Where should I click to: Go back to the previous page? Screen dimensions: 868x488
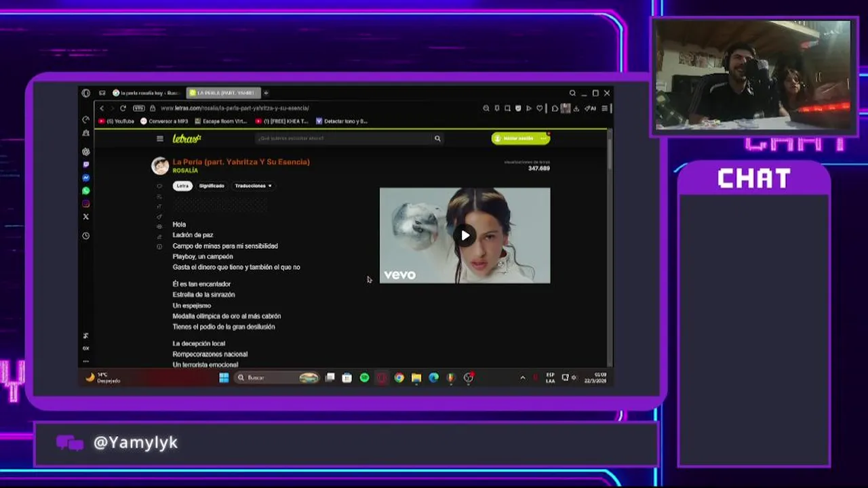[102, 108]
